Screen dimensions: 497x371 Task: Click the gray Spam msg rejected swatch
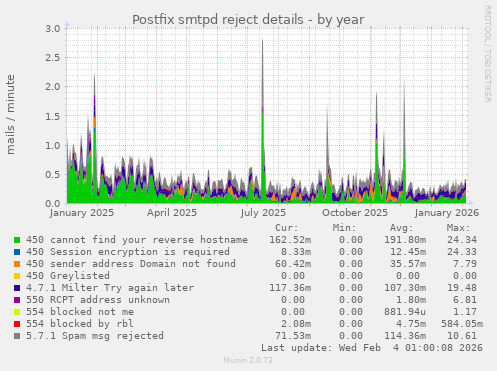[17, 336]
